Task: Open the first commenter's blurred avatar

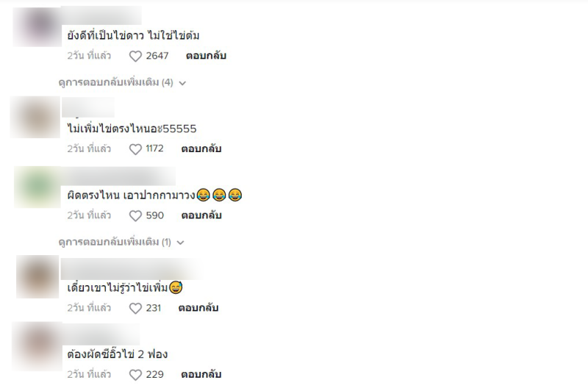Action: (37, 27)
